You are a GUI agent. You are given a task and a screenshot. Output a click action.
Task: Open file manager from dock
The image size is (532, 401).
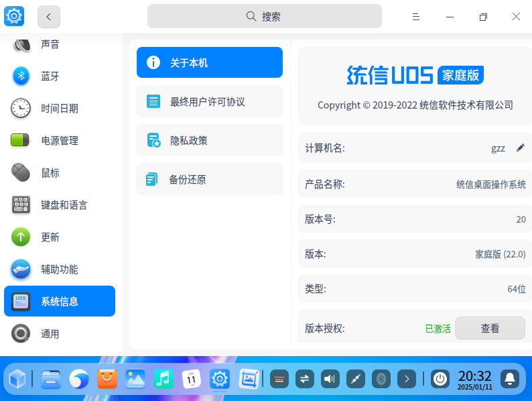coord(51,379)
